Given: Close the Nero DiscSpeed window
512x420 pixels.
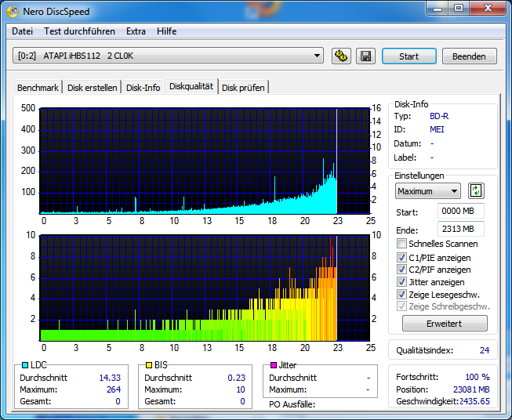Looking at the screenshot, I should tap(488, 9).
